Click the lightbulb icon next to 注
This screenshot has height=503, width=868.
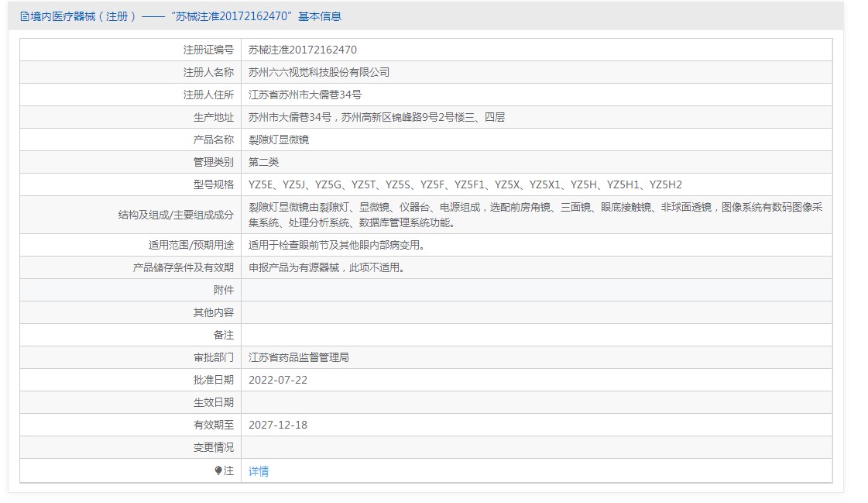(218, 471)
